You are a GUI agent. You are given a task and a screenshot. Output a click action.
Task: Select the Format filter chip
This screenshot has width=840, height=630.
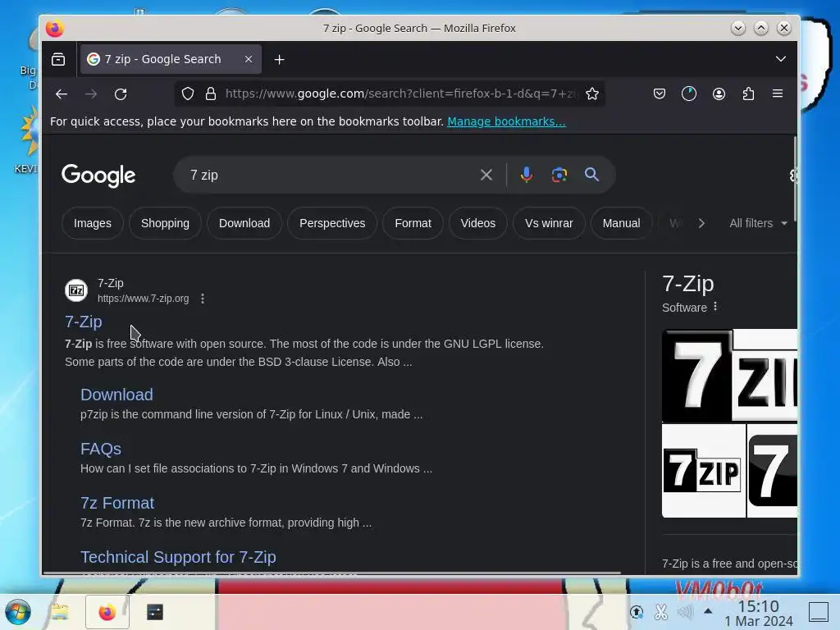413,223
